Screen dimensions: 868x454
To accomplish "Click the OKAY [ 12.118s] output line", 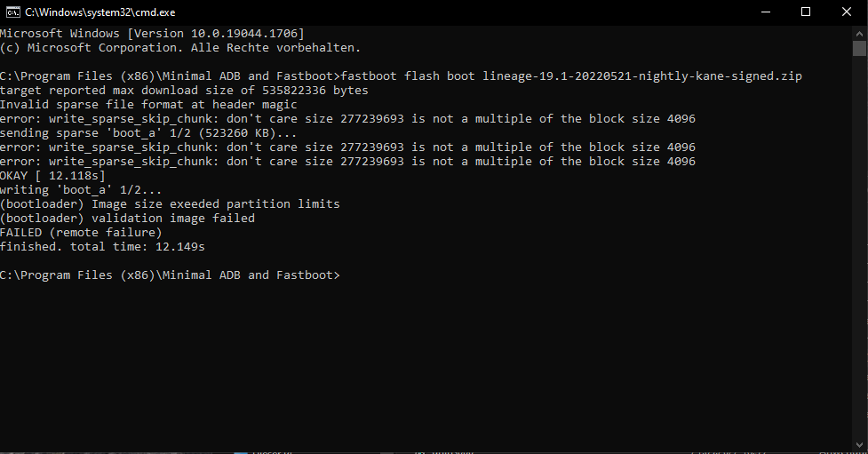I will [x=52, y=176].
